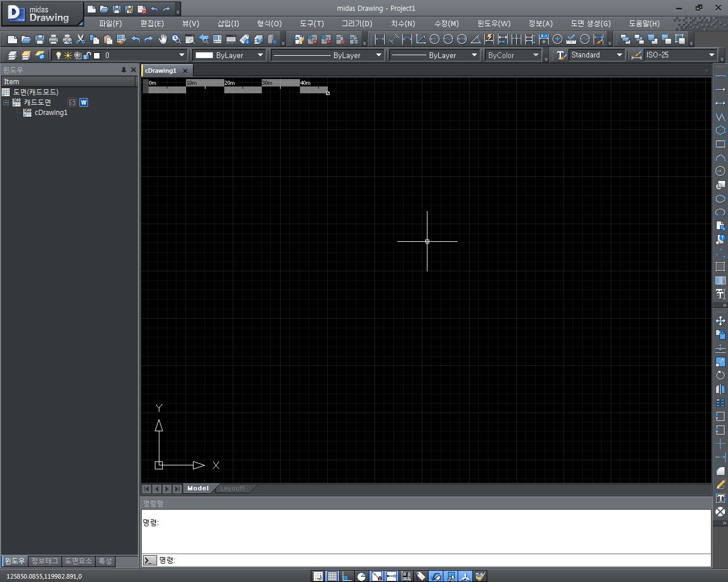Viewport: 728px width, 582px height.
Task: Select the Rectangle draw tool
Action: coord(720,144)
